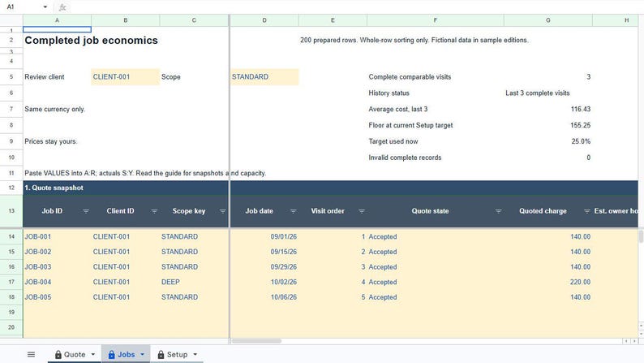Viewport: 644px width, 363px height.
Task: Select column D header
Action: point(264,20)
